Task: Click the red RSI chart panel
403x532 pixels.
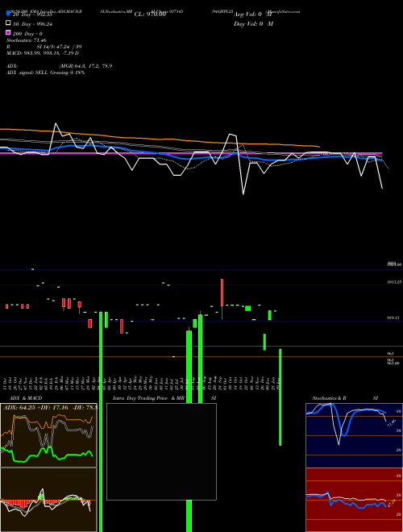Action: [354, 500]
